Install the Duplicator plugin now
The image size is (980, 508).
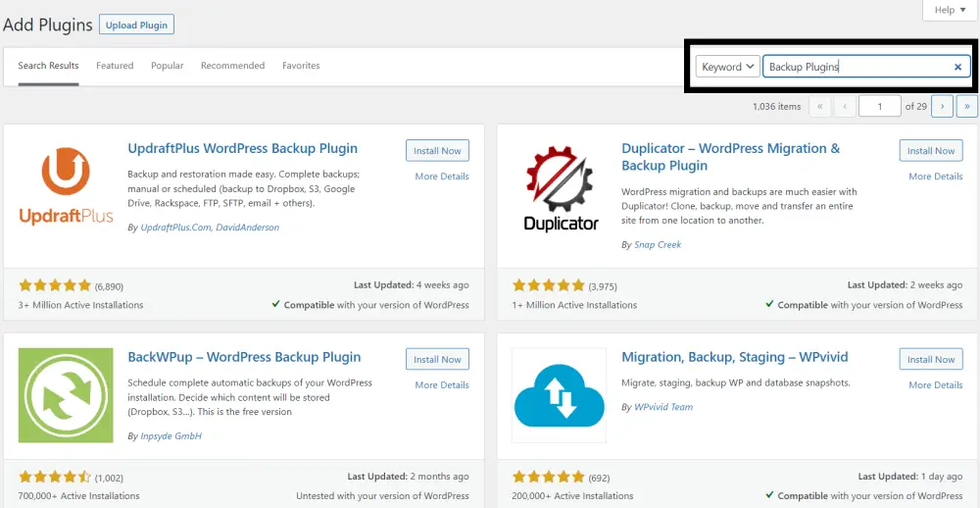931,151
